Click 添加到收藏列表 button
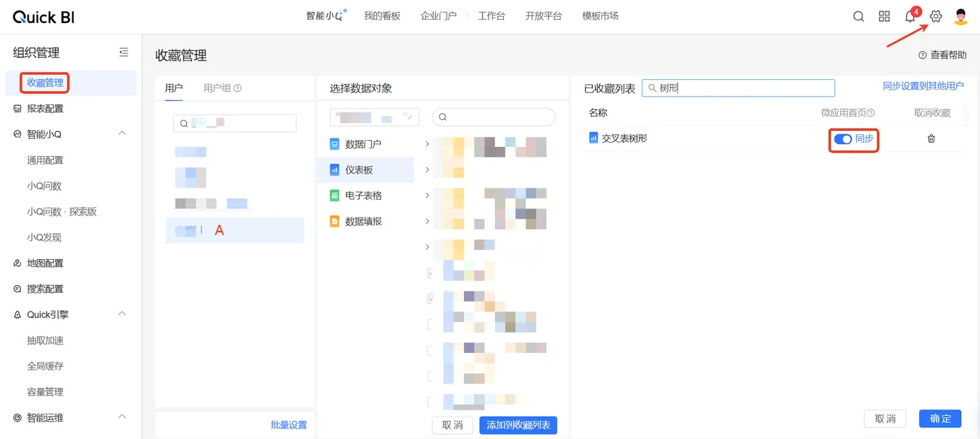This screenshot has width=980, height=439. click(x=518, y=425)
